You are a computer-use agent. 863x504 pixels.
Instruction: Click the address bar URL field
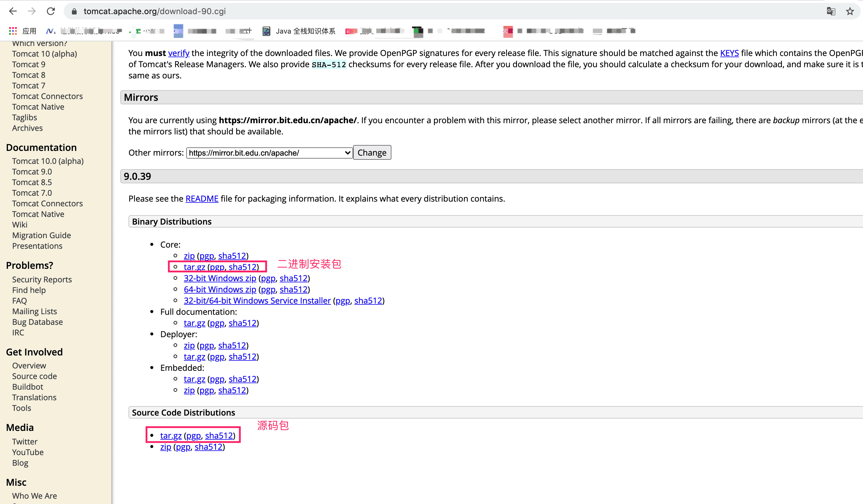pos(155,11)
